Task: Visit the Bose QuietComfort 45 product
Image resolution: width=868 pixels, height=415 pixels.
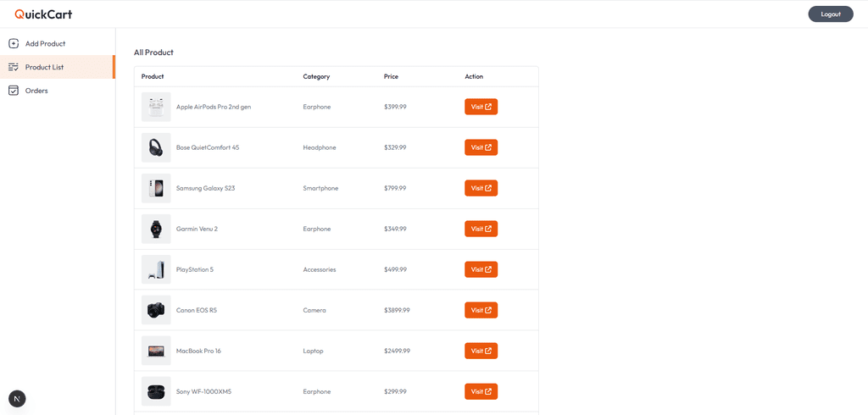Action: tap(481, 147)
